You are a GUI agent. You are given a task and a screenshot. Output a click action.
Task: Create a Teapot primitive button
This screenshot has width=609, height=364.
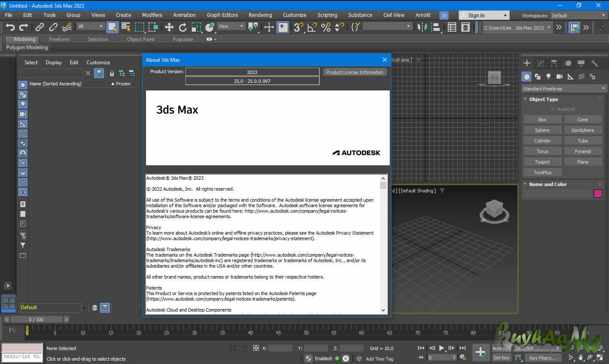[x=542, y=162]
